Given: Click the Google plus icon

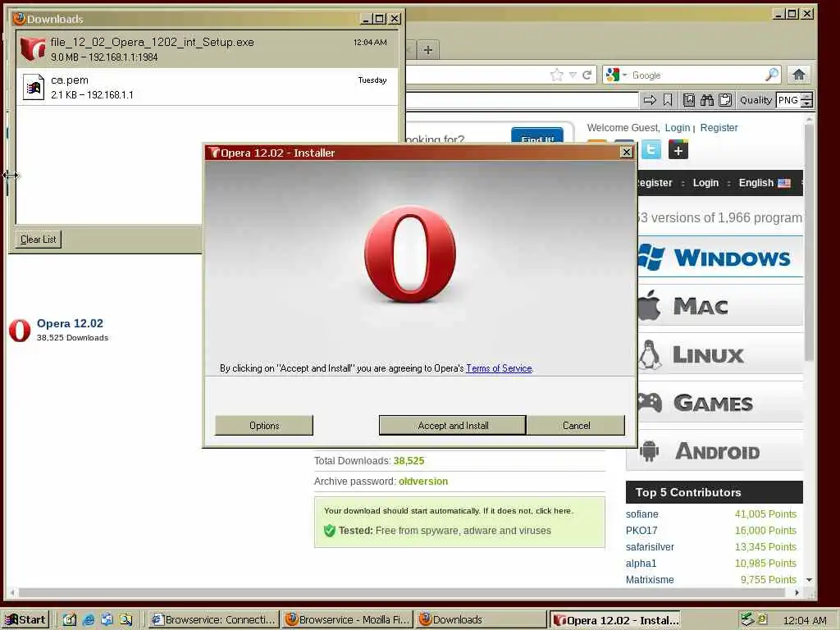Looking at the screenshot, I should coord(678,150).
